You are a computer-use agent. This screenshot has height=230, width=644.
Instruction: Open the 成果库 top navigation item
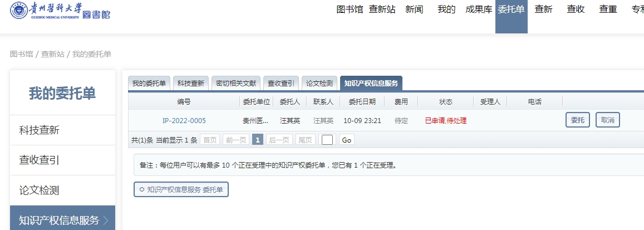[479, 9]
